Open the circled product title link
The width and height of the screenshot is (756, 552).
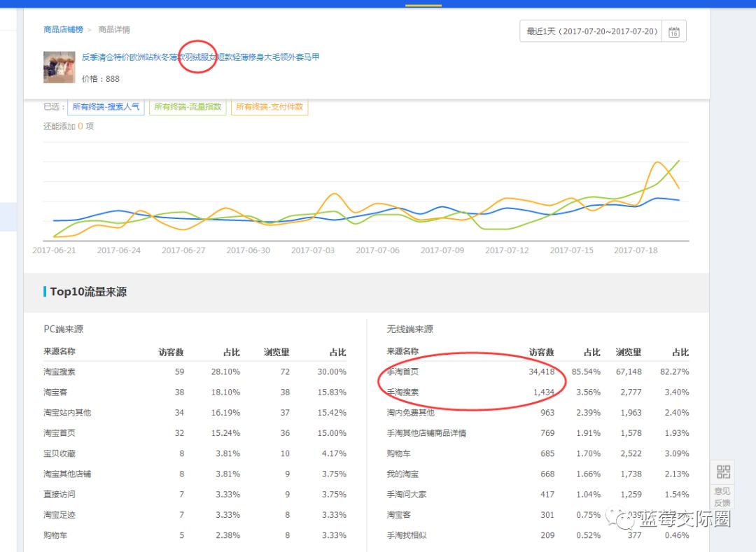click(197, 57)
